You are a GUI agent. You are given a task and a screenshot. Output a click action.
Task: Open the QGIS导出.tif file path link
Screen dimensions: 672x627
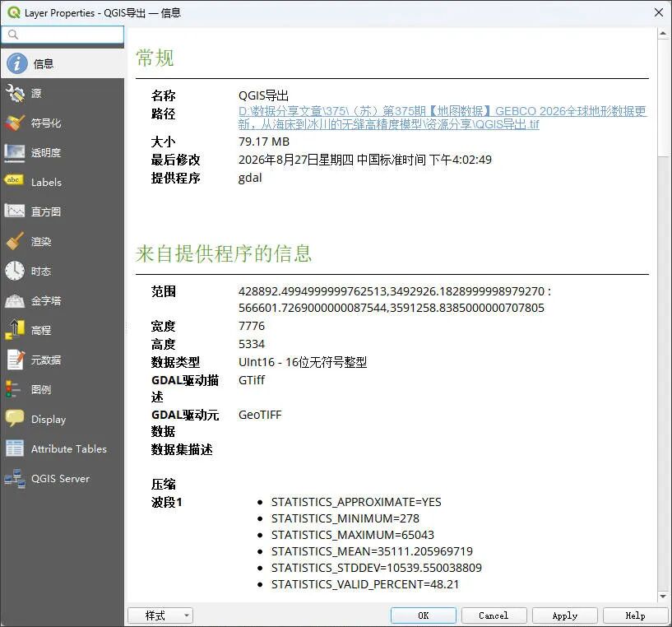(442, 118)
